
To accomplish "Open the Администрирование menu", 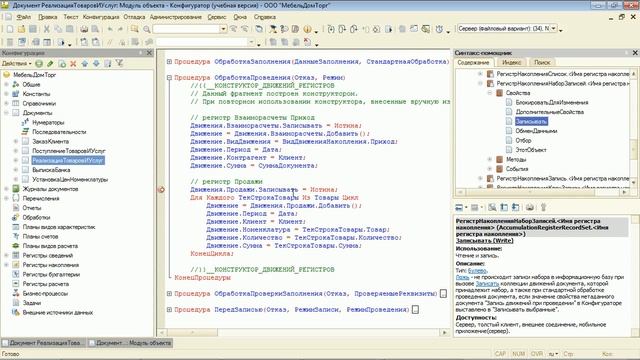I will tap(176, 17).
